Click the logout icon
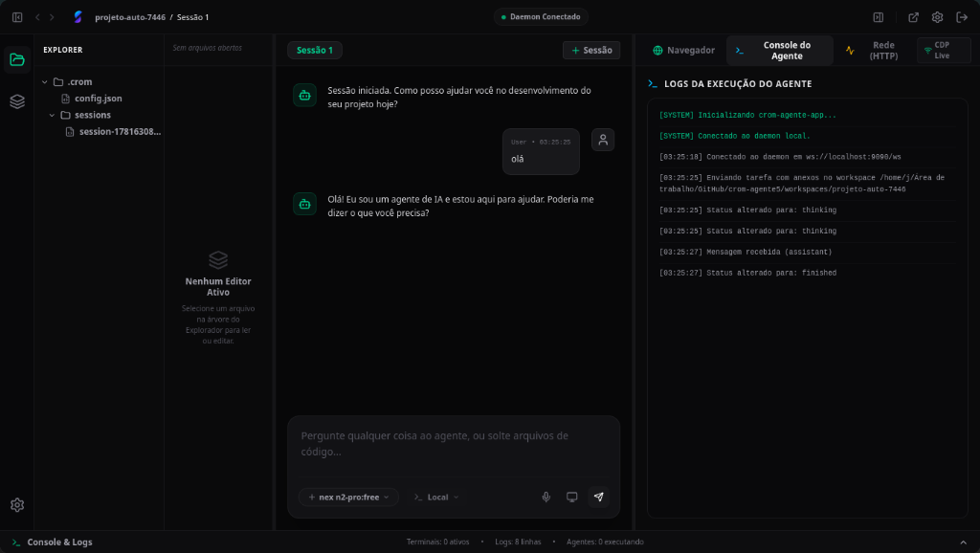 (962, 17)
